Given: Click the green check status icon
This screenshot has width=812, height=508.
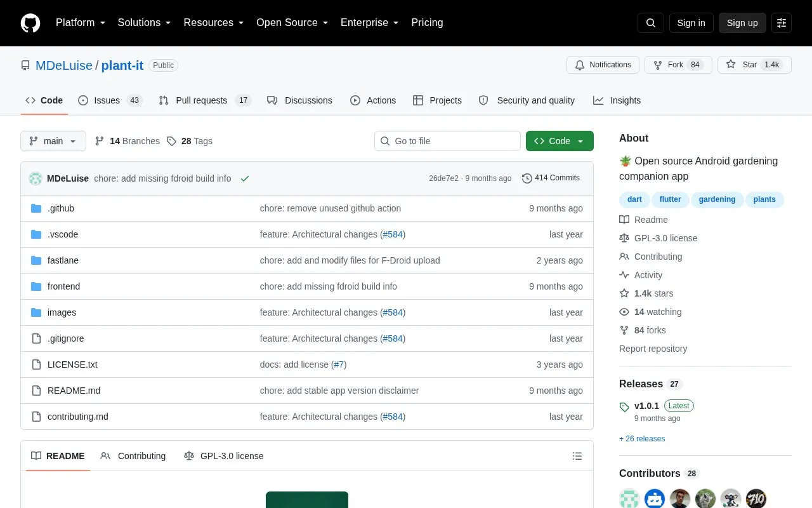Looking at the screenshot, I should (x=245, y=178).
